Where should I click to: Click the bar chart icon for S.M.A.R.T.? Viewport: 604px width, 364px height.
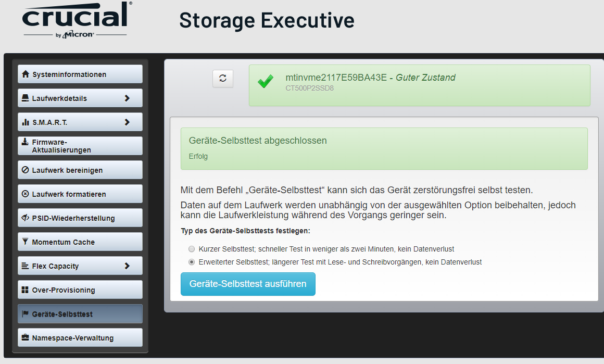coord(26,122)
